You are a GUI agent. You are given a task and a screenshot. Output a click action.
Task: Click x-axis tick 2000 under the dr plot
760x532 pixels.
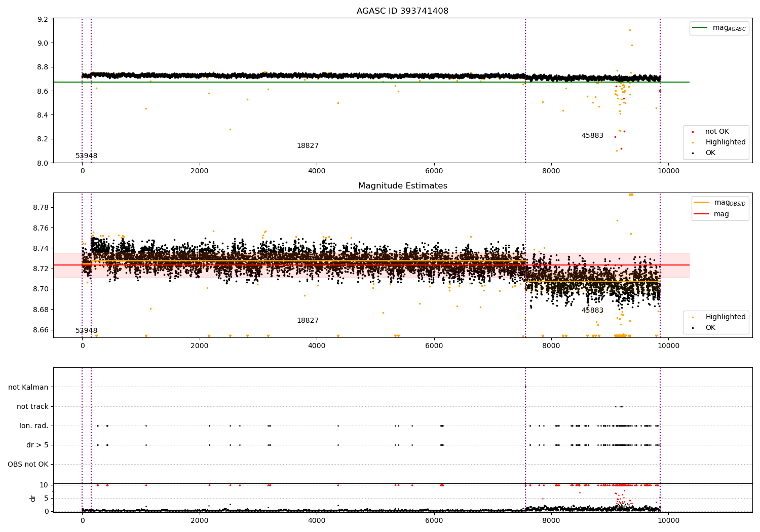pos(200,521)
